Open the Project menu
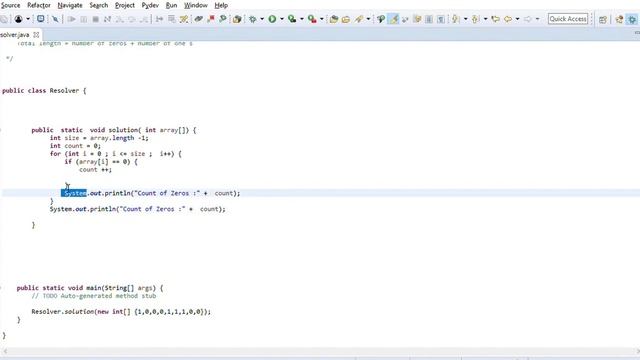The width and height of the screenshot is (640, 360). pos(124,5)
